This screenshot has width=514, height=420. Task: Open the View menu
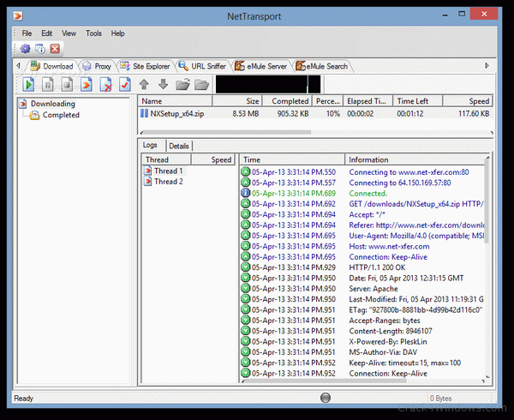[x=69, y=33]
